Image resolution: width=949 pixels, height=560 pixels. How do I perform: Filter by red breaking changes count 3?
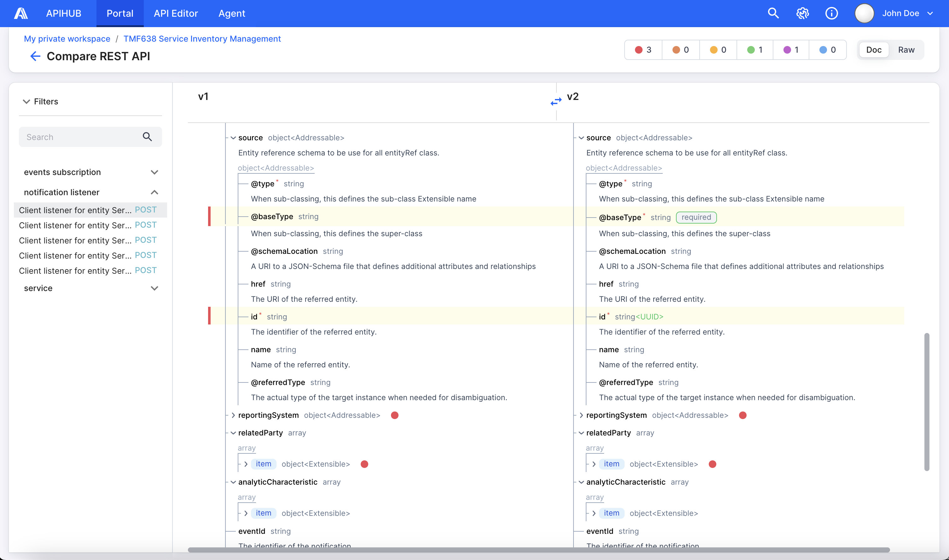click(x=643, y=50)
